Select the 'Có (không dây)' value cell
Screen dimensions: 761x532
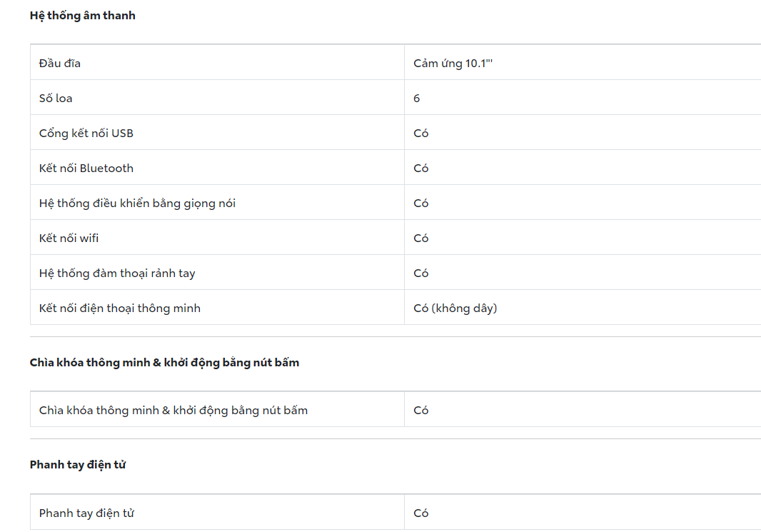[455, 308]
